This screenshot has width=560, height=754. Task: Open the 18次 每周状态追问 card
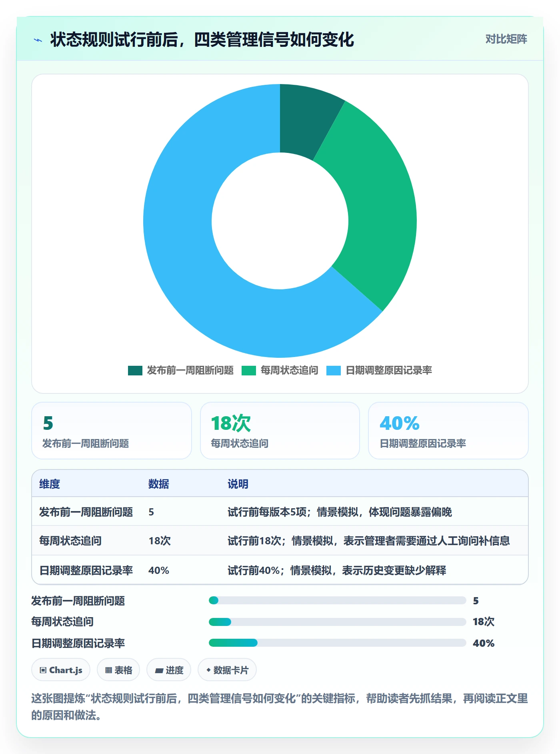pyautogui.click(x=280, y=431)
